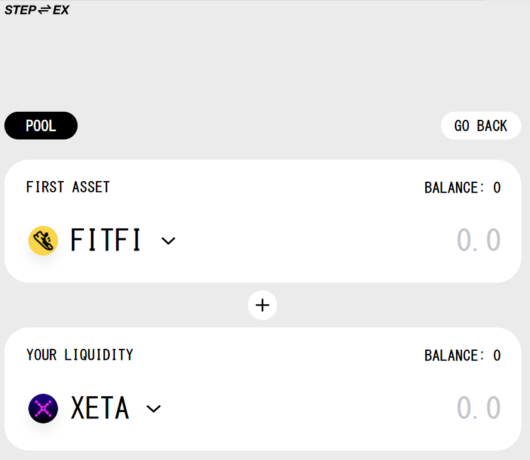Click the First Asset balance label
This screenshot has width=530, height=460.
coord(462,188)
